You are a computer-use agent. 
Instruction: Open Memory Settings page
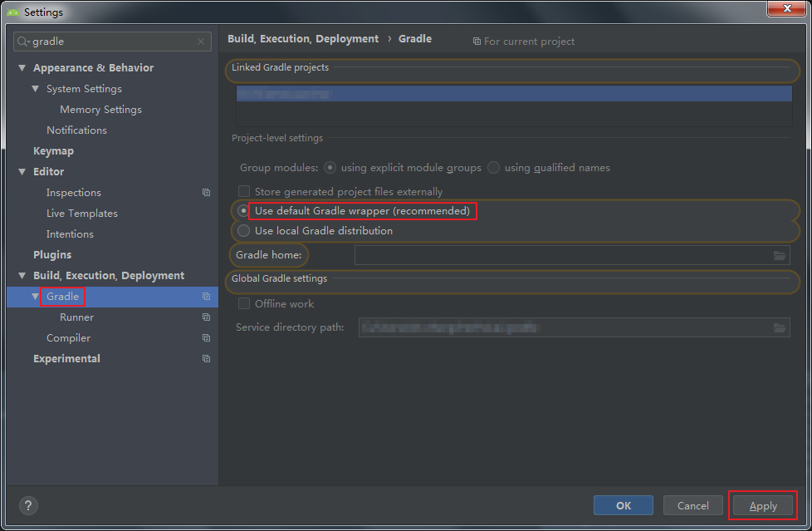[x=100, y=110]
